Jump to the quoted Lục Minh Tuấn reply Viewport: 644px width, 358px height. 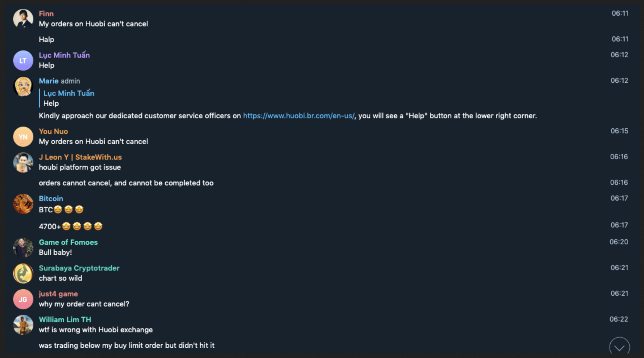click(x=69, y=98)
